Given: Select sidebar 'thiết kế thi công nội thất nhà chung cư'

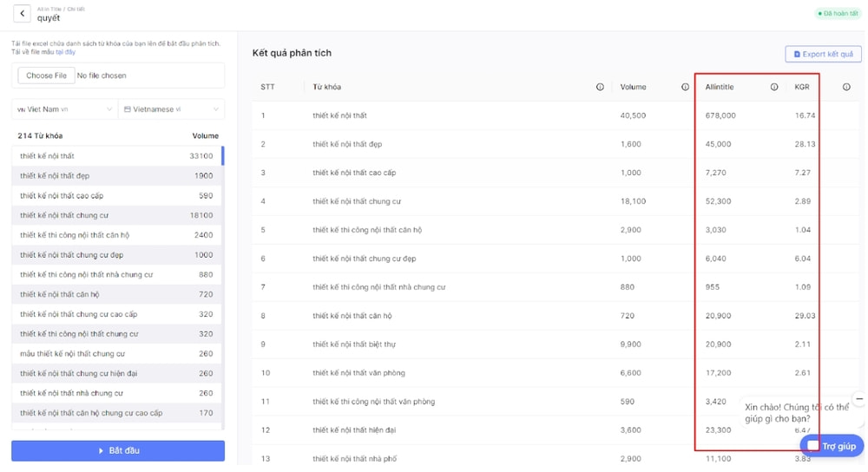Looking at the screenshot, I should (x=116, y=274).
